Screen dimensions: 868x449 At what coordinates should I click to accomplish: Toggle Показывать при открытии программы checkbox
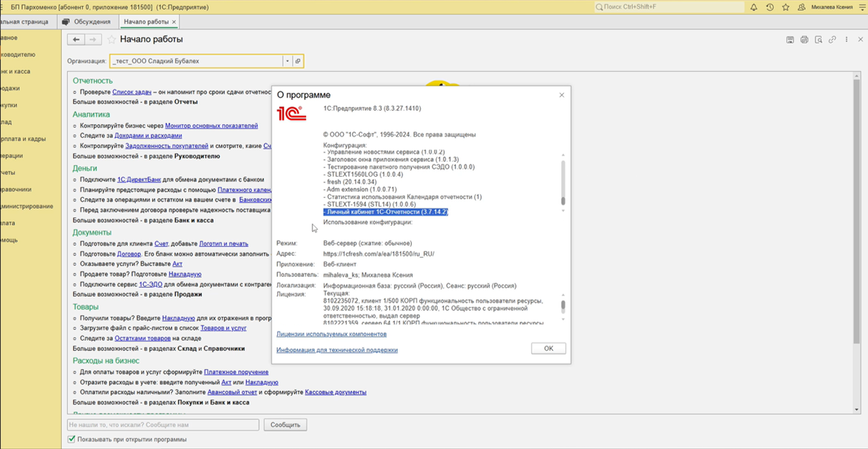click(71, 439)
